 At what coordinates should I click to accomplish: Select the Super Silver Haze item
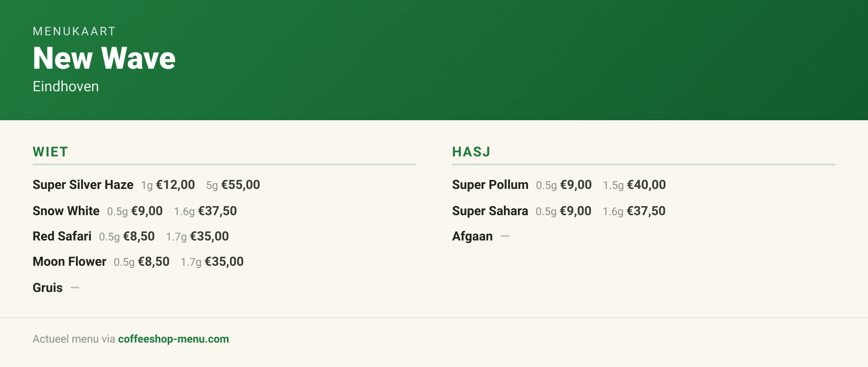coord(83,185)
